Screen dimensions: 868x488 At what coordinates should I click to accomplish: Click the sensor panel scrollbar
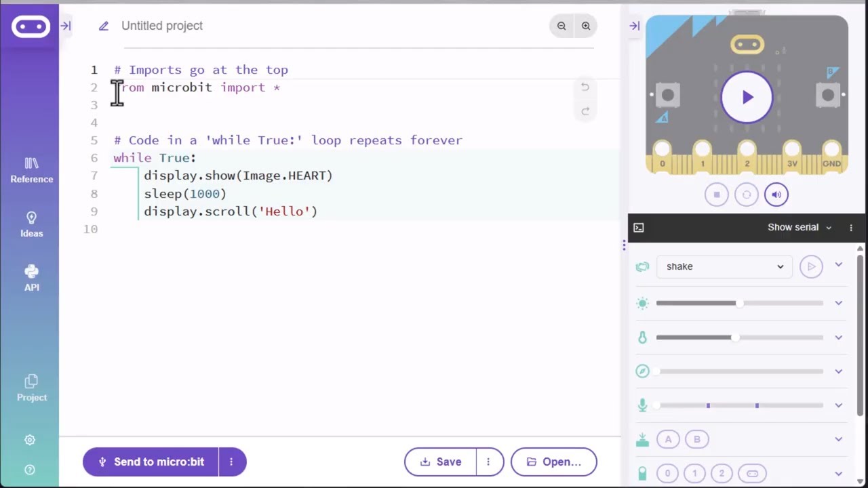(861, 335)
